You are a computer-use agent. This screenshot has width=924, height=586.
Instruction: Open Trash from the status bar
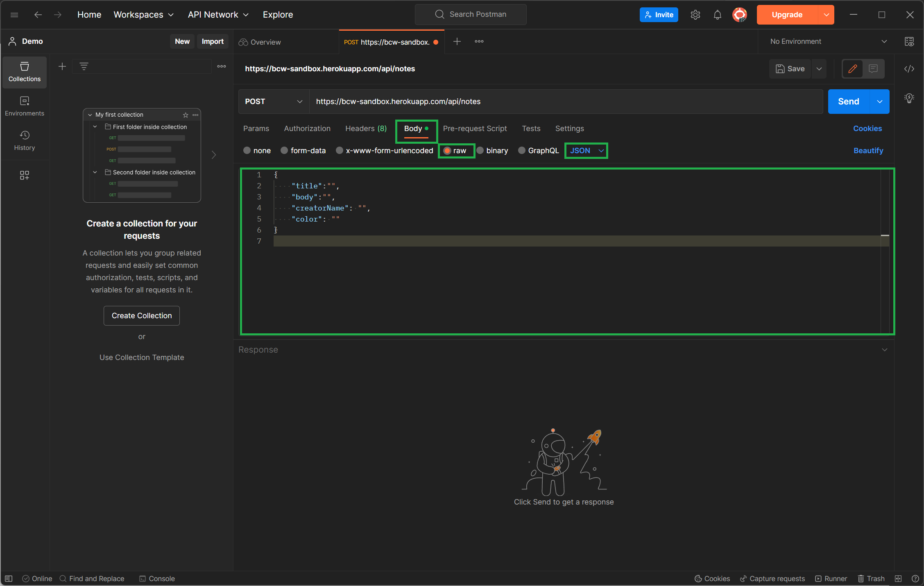tap(871, 579)
